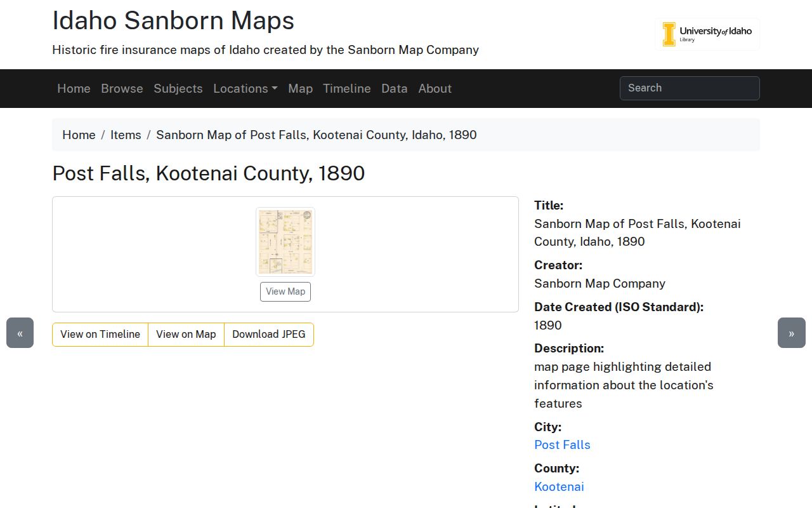Select the site tagline about fire insurance maps
The image size is (812, 508).
(x=265, y=50)
